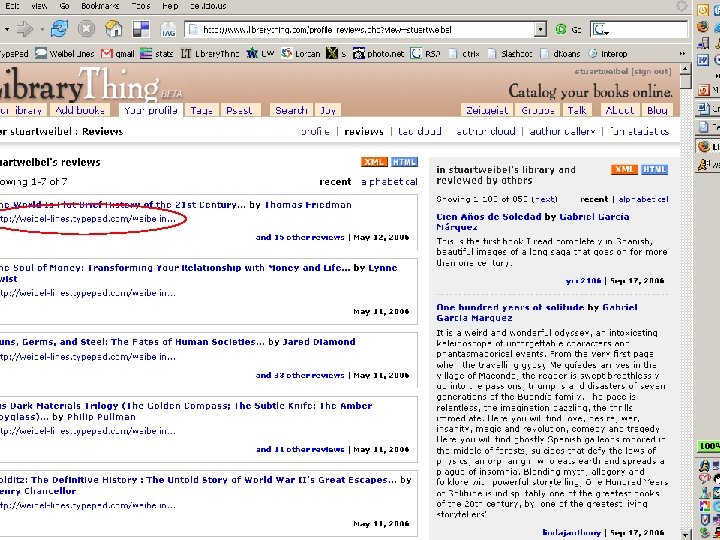Image resolution: width=720 pixels, height=540 pixels.
Task: Open Thomas Friedman author link
Action: pyautogui.click(x=308, y=205)
